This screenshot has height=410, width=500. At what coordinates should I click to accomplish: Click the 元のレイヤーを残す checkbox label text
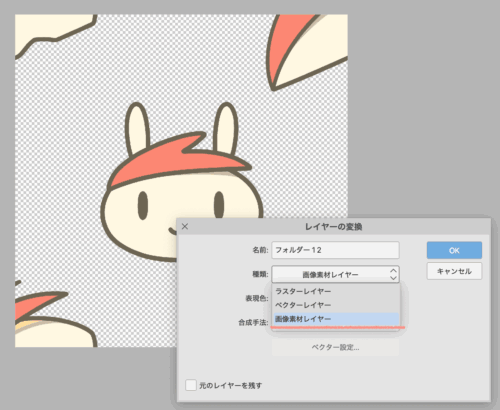pos(230,386)
